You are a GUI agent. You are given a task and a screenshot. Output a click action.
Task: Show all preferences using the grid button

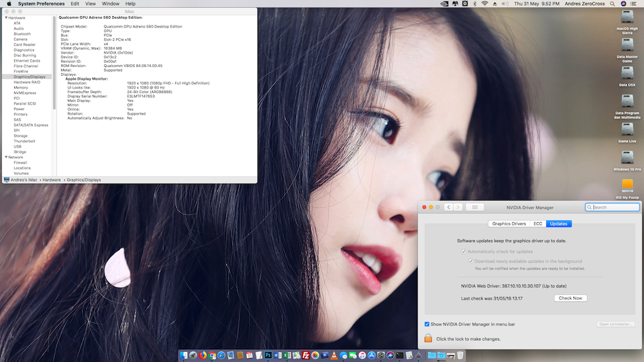[x=475, y=207]
